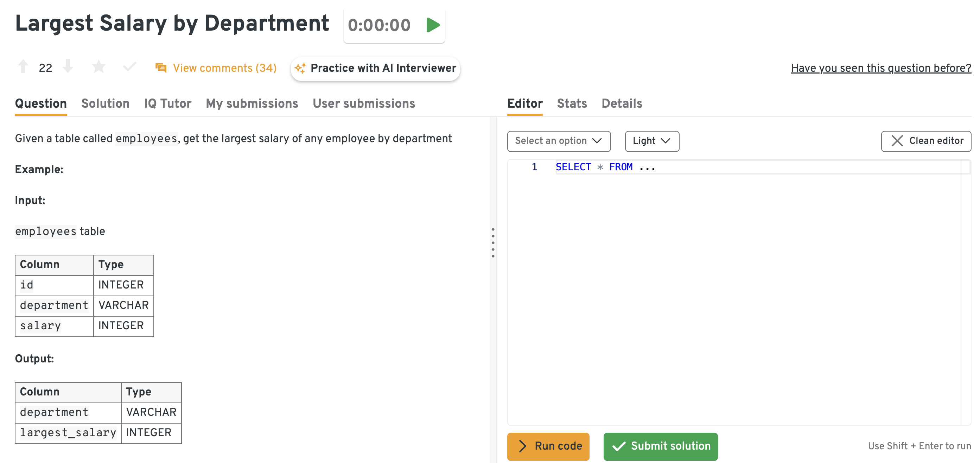This screenshot has width=980, height=463.
Task: Switch to the Solution tab
Action: pyautogui.click(x=106, y=103)
